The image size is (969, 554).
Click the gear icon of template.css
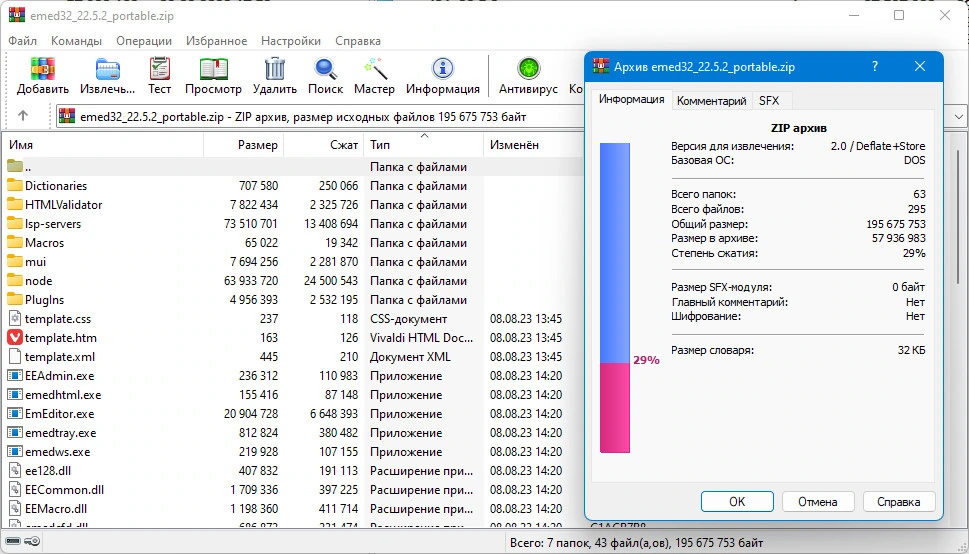tap(15, 318)
